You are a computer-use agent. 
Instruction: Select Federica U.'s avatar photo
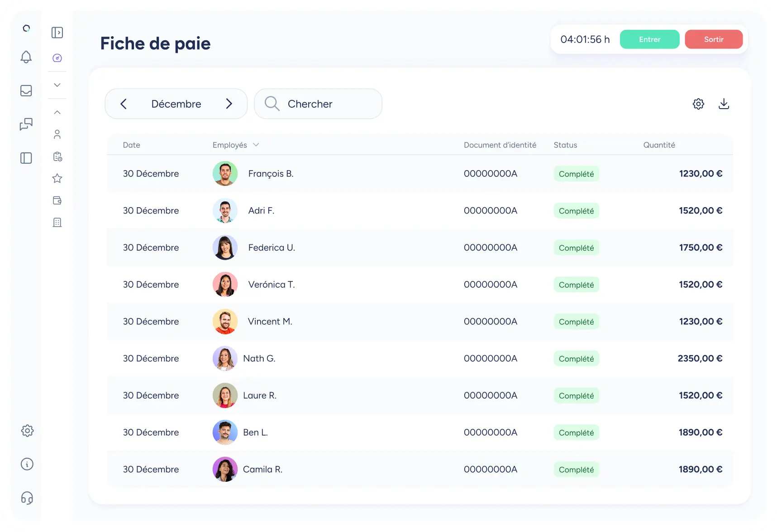click(225, 248)
